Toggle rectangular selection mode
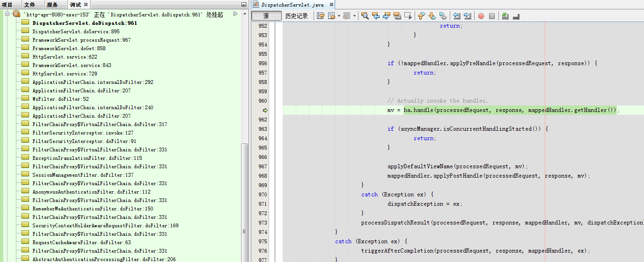Screen dimensions: 644x262 (x=408, y=16)
